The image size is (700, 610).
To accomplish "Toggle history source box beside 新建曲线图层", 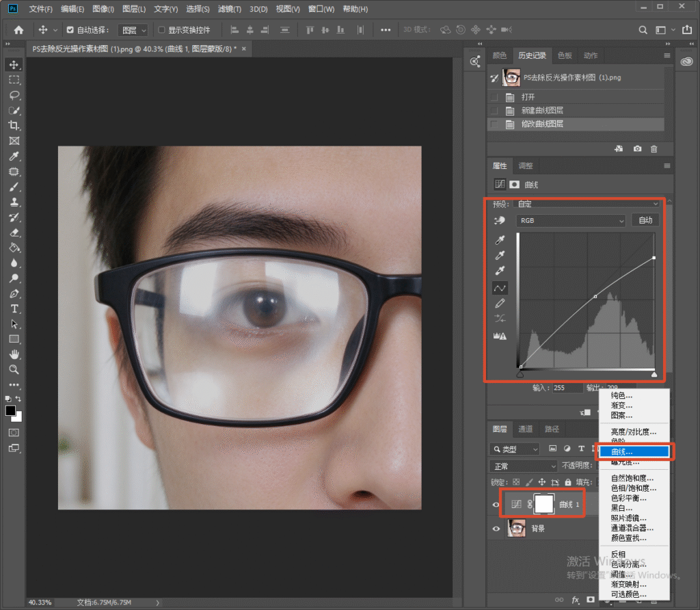I will 494,110.
